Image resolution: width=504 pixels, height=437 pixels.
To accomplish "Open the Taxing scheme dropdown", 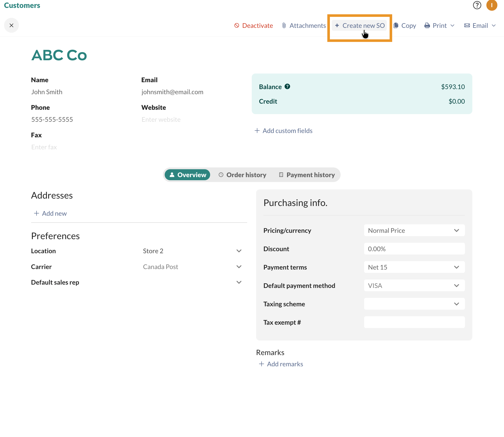I will [x=414, y=304].
